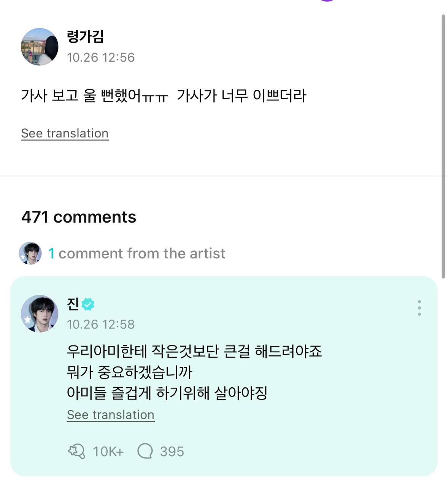Click the post text about lyrics by 령가김
The image size is (448, 487).
(164, 95)
